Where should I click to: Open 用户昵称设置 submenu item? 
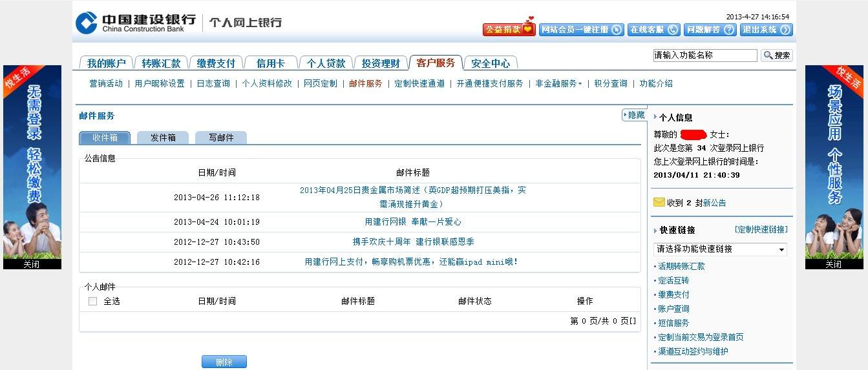[160, 83]
